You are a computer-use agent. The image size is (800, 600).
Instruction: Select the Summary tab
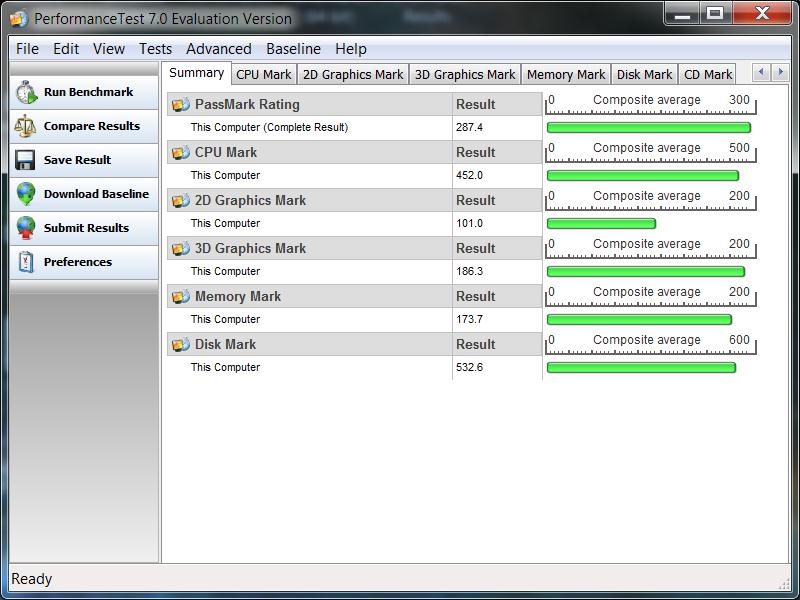(x=196, y=73)
